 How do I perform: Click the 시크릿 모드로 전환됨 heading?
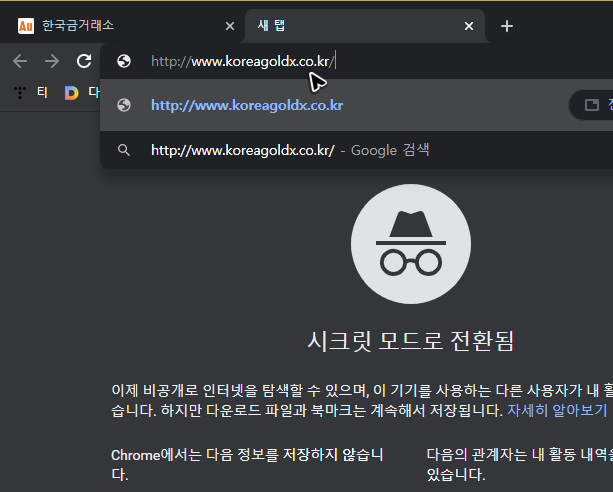410,341
